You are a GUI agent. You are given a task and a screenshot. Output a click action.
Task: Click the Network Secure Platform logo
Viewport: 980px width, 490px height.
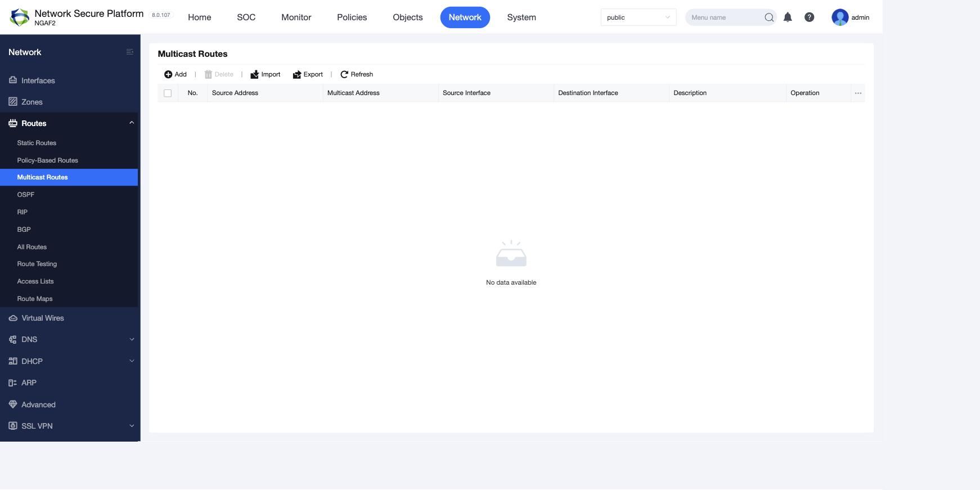[20, 17]
